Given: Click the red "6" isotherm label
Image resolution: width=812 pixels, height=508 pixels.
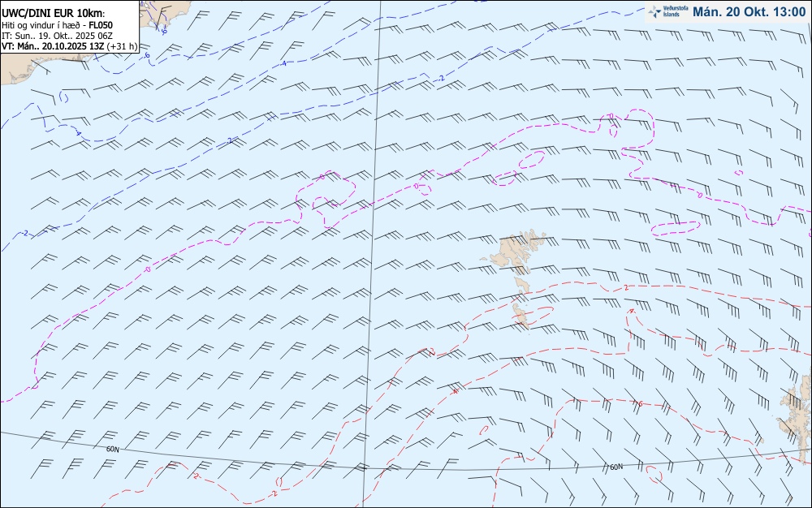Looking at the screenshot, I should [x=640, y=404].
